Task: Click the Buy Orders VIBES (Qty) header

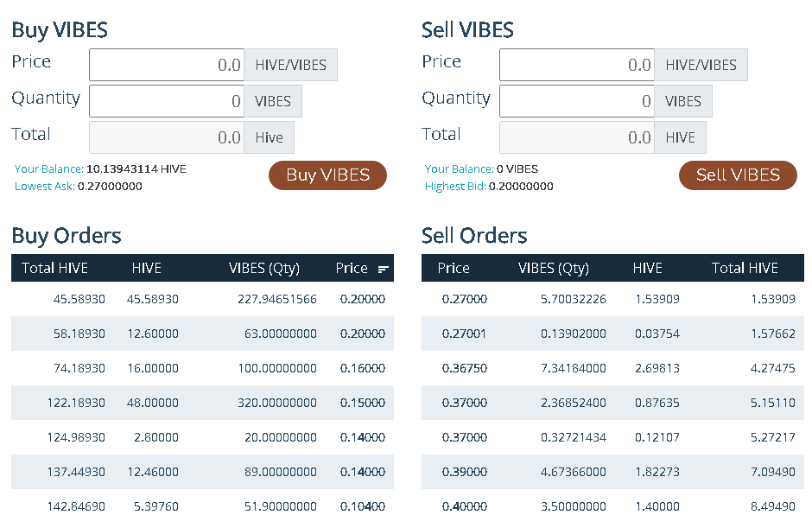Action: pos(264,268)
